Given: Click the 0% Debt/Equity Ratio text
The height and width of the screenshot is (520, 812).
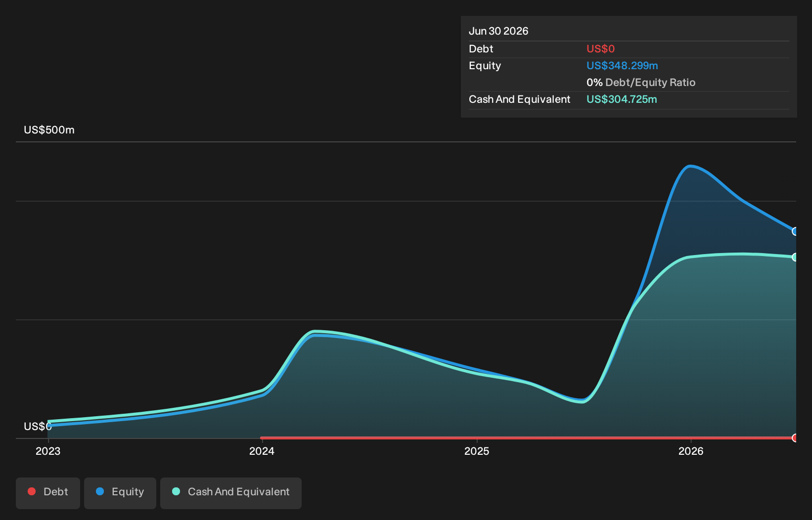Looking at the screenshot, I should tap(641, 83).
